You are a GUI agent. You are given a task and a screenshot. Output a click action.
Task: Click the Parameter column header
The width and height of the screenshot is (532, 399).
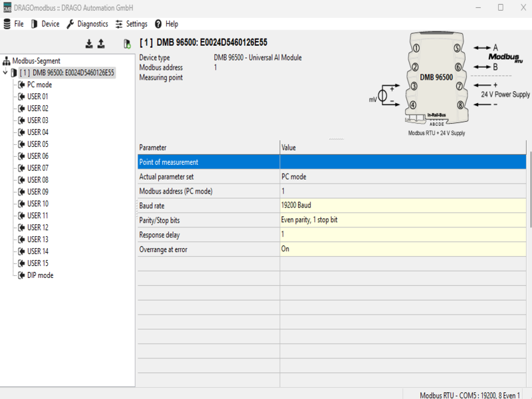(x=209, y=148)
